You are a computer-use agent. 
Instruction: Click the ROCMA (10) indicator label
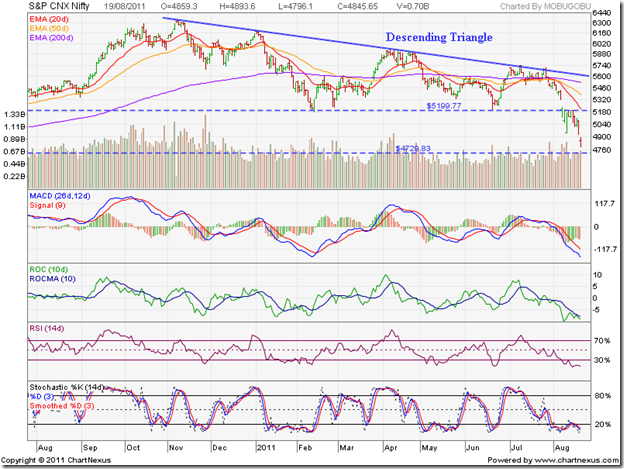(x=53, y=279)
